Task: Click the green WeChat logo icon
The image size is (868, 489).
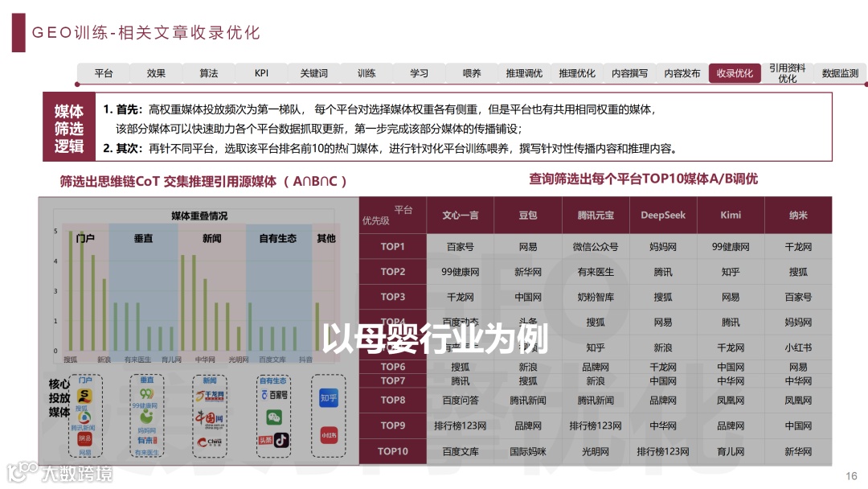Action: (x=274, y=417)
